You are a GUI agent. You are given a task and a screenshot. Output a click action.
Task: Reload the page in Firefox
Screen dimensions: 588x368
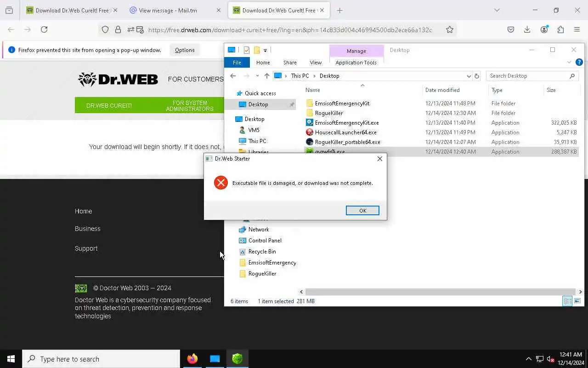pyautogui.click(x=44, y=29)
